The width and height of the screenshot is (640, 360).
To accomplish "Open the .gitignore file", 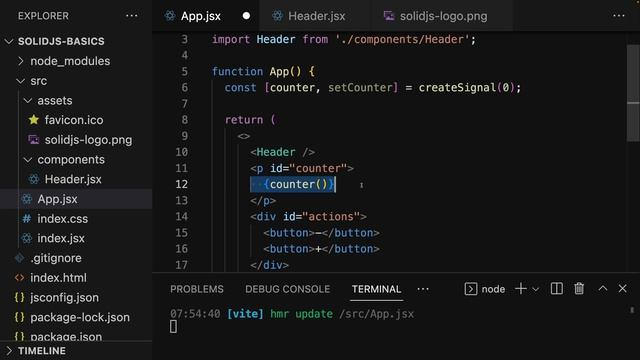I will [56, 258].
